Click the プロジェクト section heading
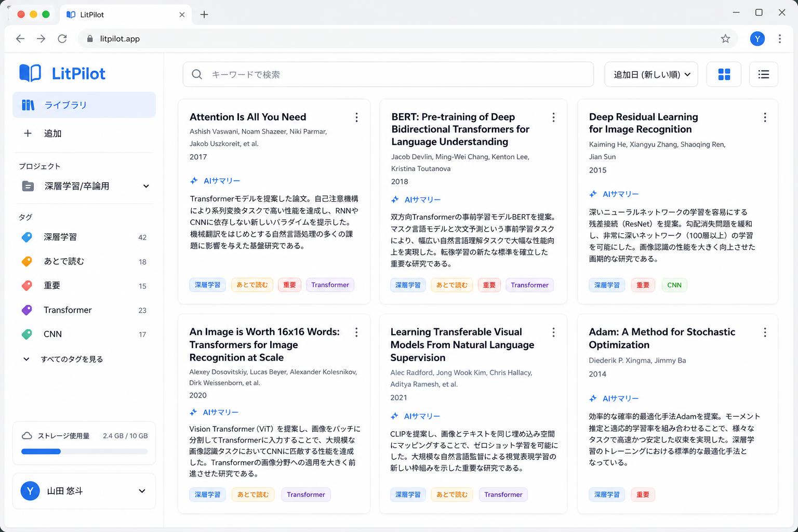Viewport: 798px width, 532px height. [x=39, y=166]
